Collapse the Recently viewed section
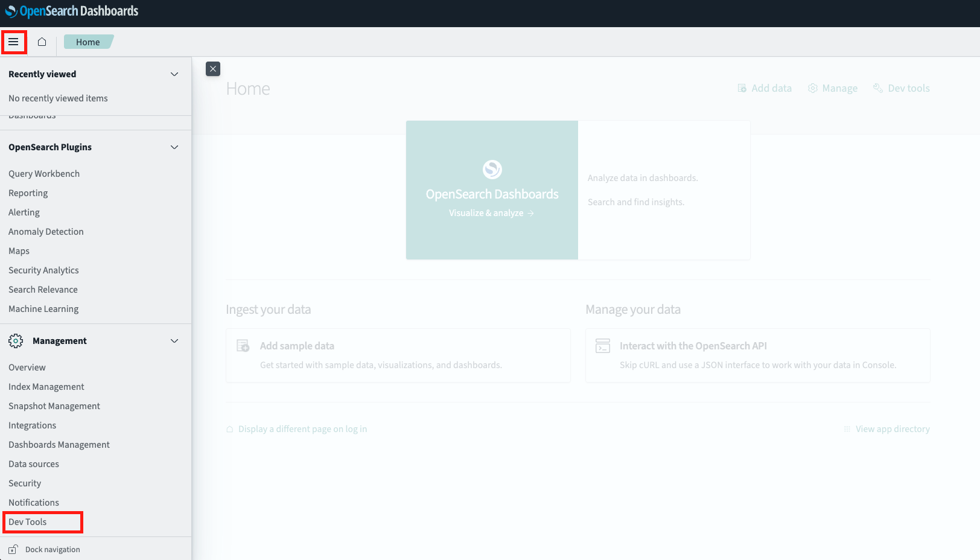Screen dimensions: 980x560 (x=174, y=74)
